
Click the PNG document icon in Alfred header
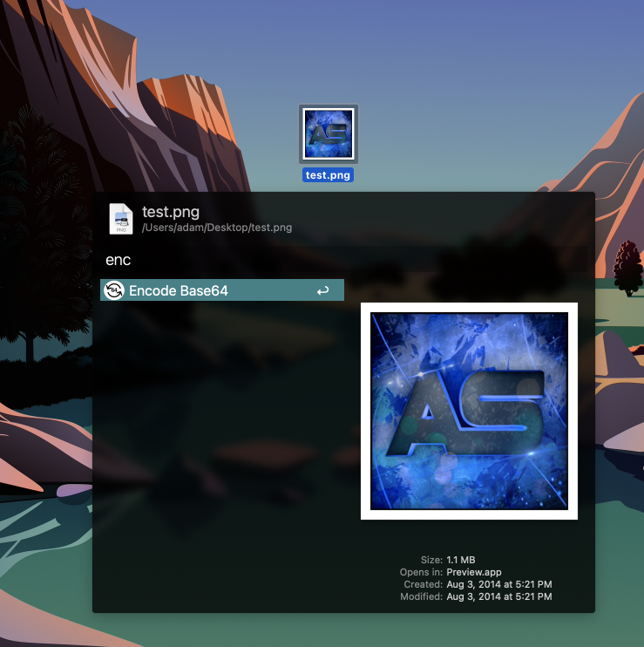coord(121,219)
